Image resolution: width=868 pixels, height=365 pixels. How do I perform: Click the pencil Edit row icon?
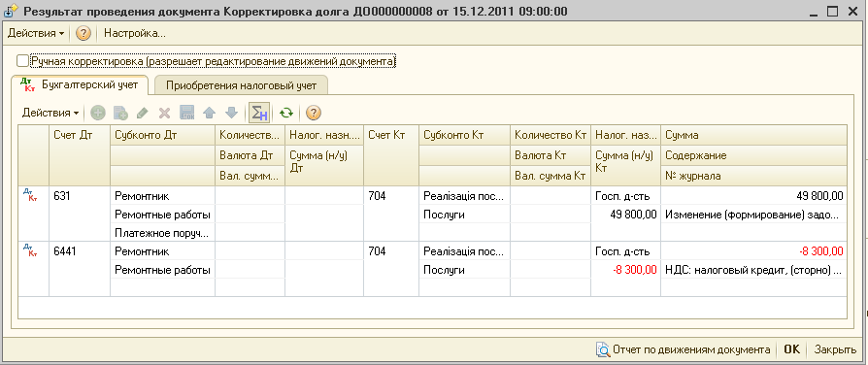tap(143, 113)
